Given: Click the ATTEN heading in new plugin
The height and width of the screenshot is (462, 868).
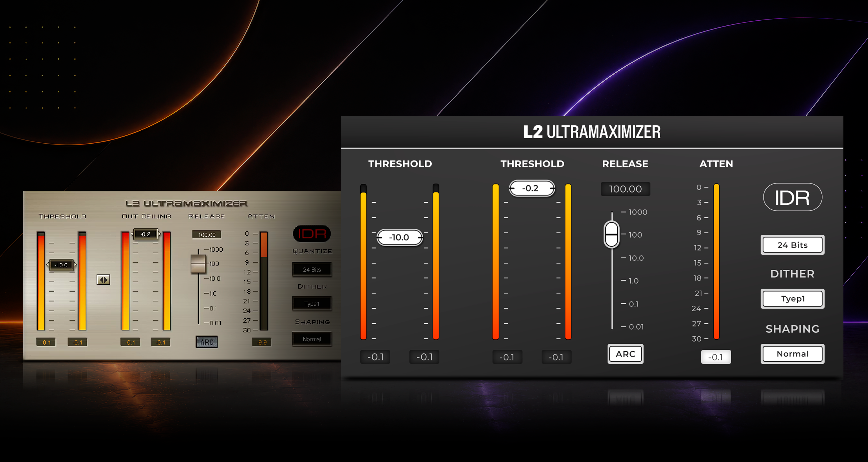Looking at the screenshot, I should coord(716,164).
